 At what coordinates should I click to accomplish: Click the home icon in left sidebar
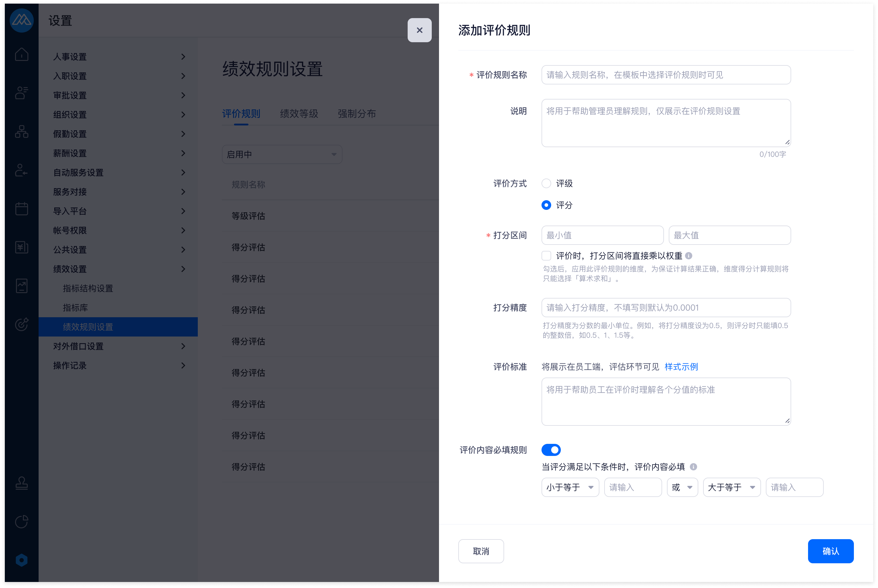[x=21, y=55]
